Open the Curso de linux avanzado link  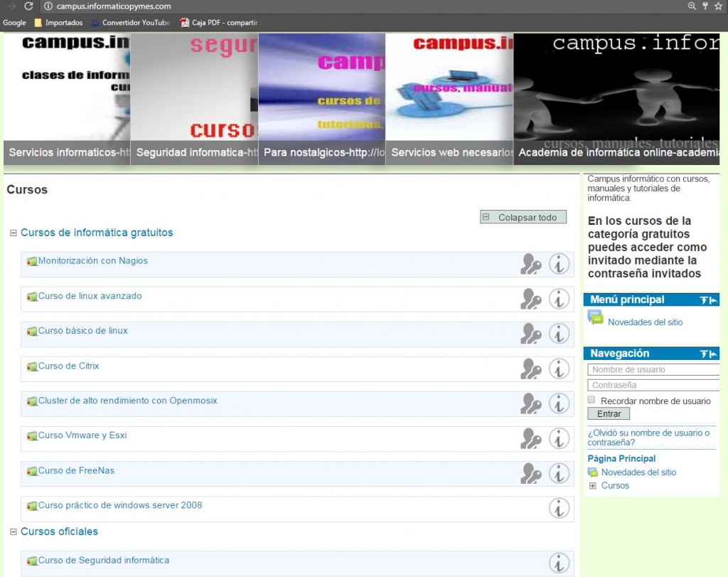(90, 296)
